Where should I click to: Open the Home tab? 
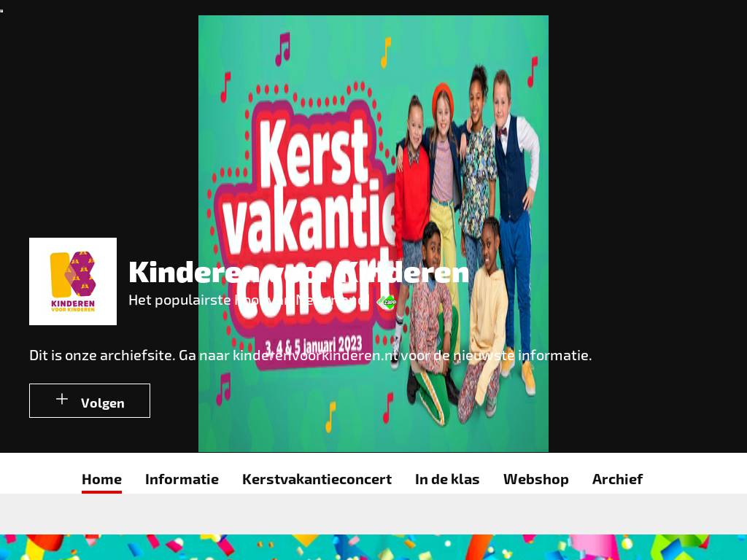(x=101, y=479)
